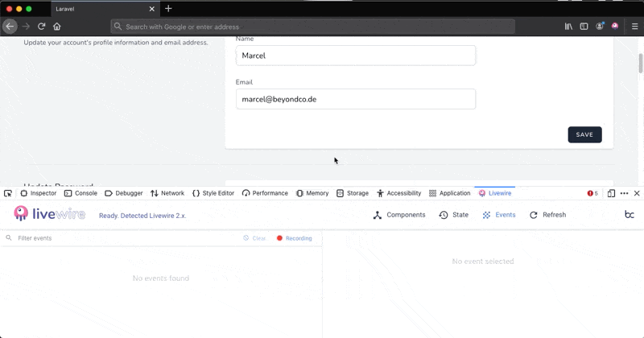
Task: Toggle event Recording
Action: pyautogui.click(x=295, y=238)
